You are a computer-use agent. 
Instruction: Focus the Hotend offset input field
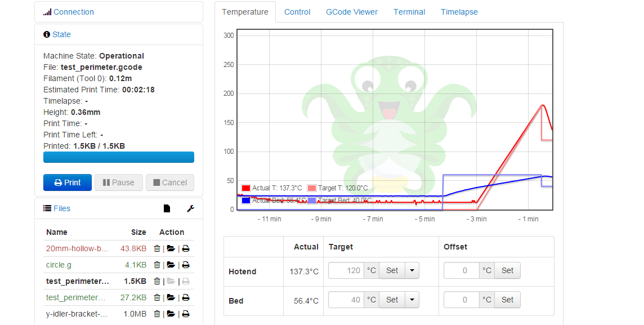(462, 270)
